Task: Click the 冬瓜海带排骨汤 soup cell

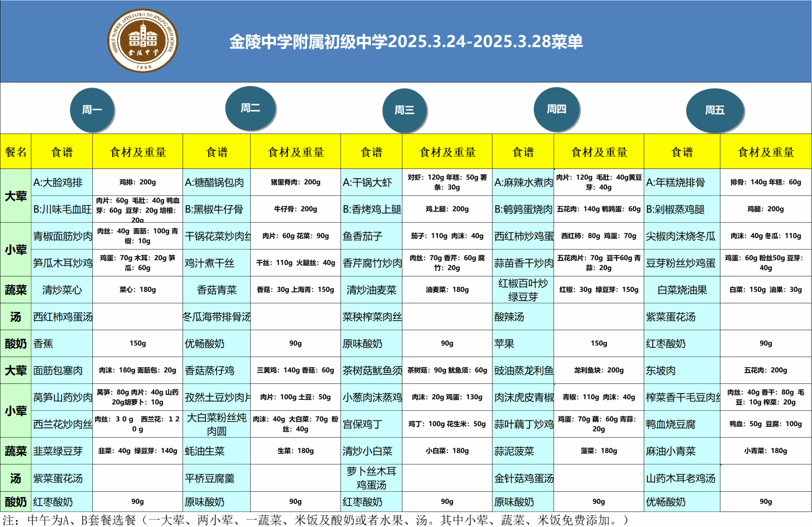Action: tap(216, 317)
